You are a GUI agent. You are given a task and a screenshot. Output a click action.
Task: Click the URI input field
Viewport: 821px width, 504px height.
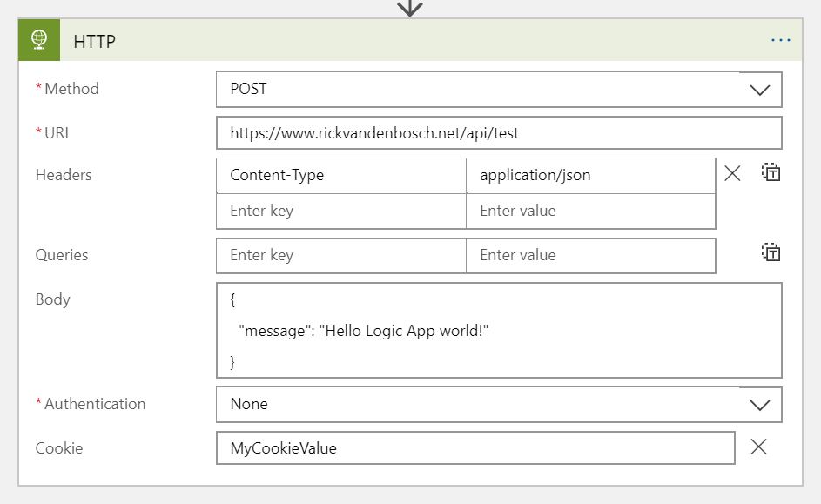pos(498,133)
